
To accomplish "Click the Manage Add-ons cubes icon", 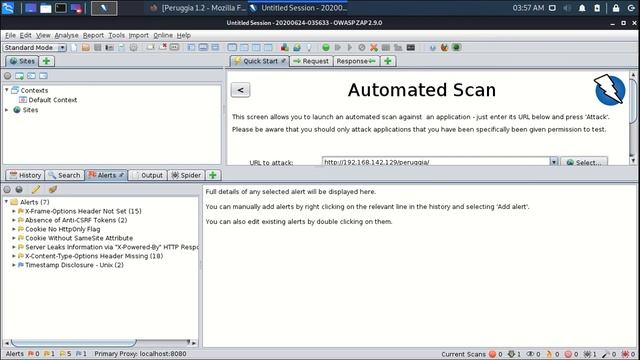I will (284, 47).
